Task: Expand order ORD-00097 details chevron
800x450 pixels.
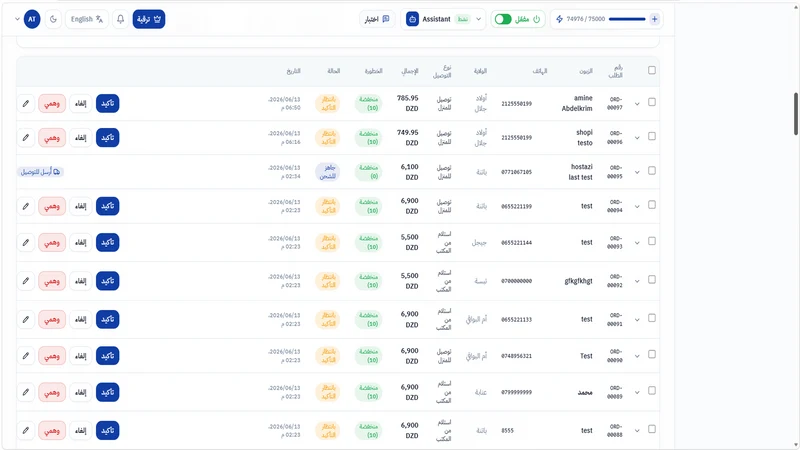Action: (637, 104)
